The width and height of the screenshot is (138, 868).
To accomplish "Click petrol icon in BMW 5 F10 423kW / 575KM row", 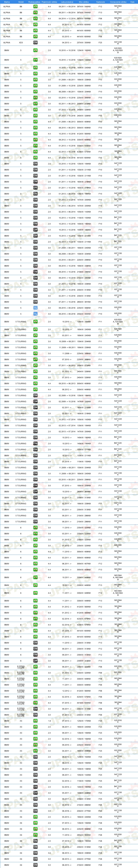I will pos(35,152).
